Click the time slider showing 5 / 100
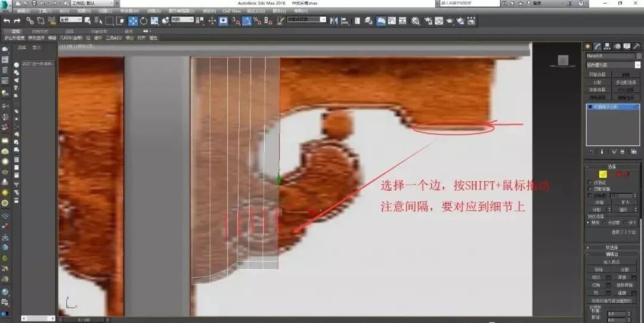 pos(84,319)
